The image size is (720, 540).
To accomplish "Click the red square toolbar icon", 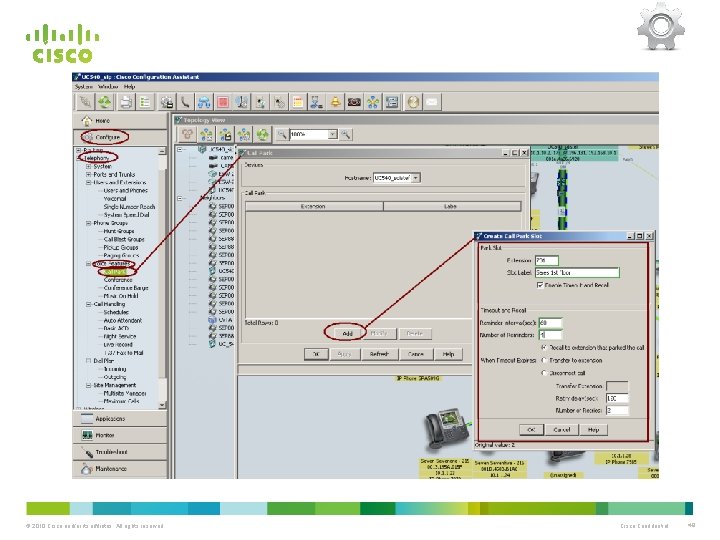I will (223, 102).
